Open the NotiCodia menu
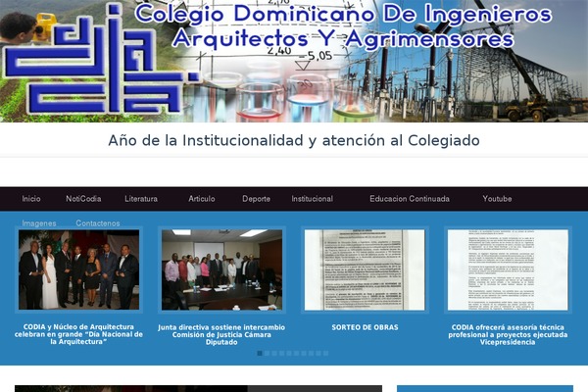The width and height of the screenshot is (588, 392). pyautogui.click(x=83, y=199)
